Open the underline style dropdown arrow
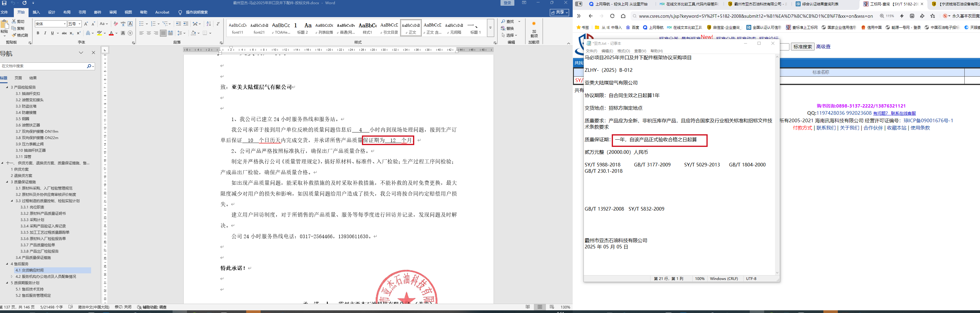 tap(57, 33)
